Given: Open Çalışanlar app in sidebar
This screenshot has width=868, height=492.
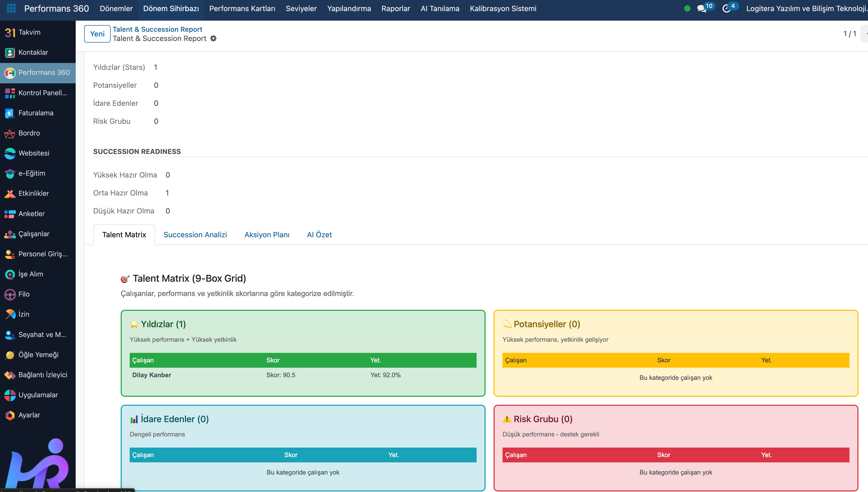Looking at the screenshot, I should point(38,234).
